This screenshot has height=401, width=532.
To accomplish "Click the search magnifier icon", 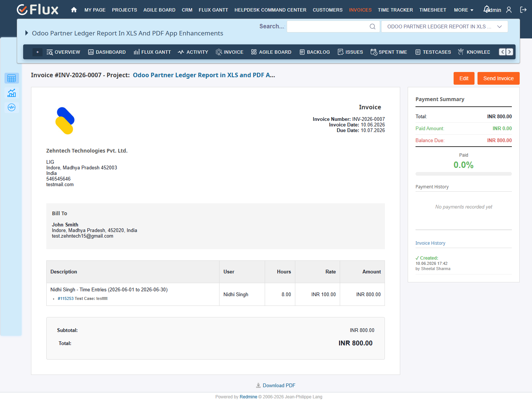I will (x=372, y=26).
